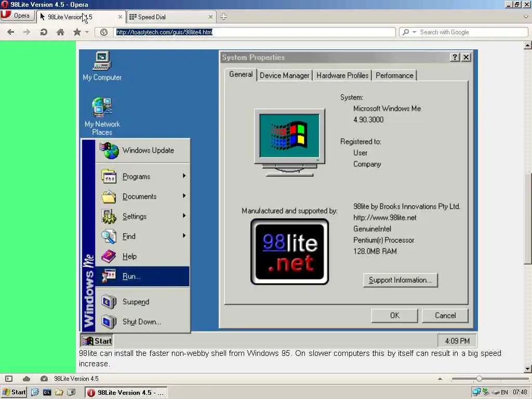Click the Opera Turbo gauge icon
Viewport: 532px width, 399px height.
click(44, 379)
